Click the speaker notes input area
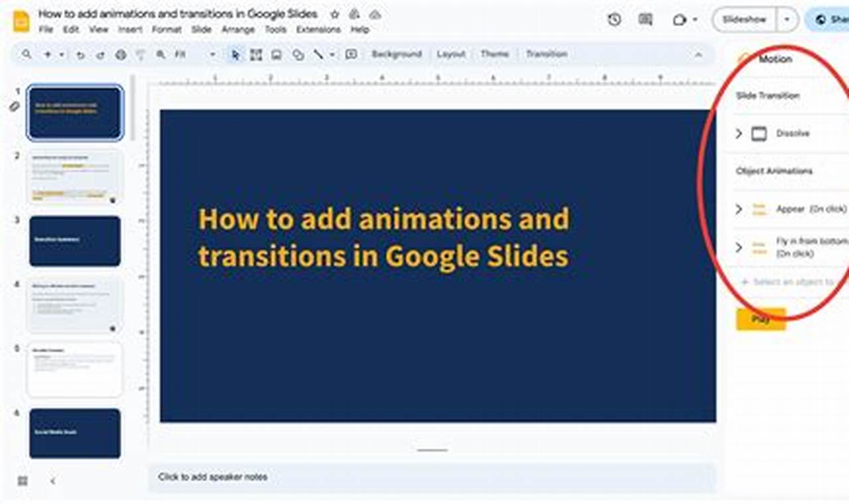The image size is (849, 504). coord(265,477)
